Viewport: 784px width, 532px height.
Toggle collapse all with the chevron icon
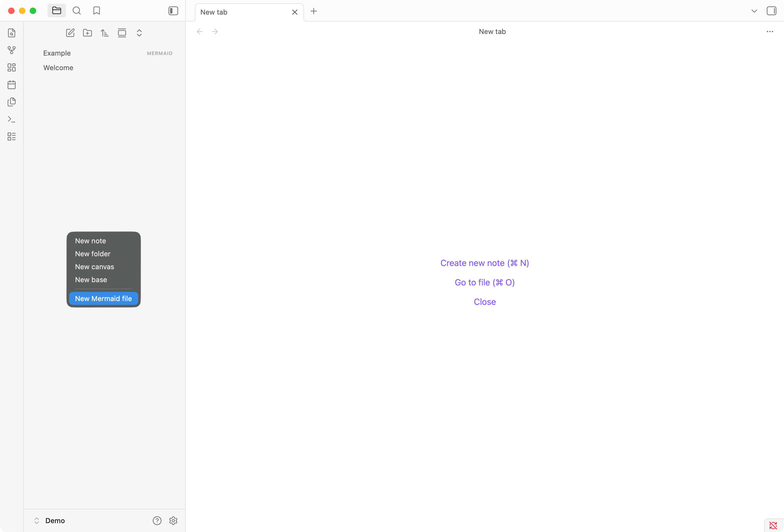point(139,33)
